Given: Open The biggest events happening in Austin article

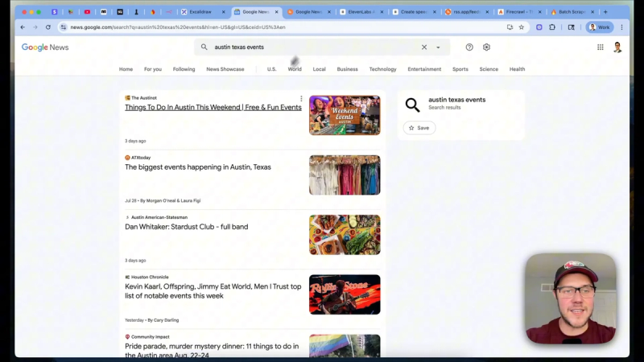Looking at the screenshot, I should (198, 167).
